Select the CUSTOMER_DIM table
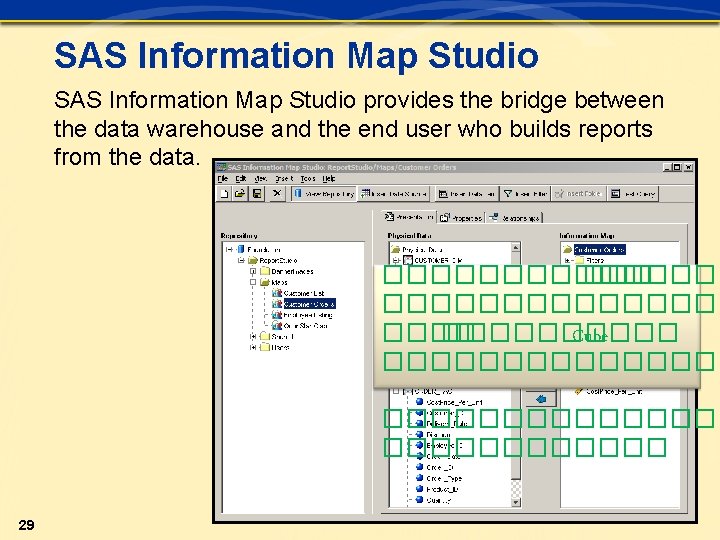 coord(438,260)
